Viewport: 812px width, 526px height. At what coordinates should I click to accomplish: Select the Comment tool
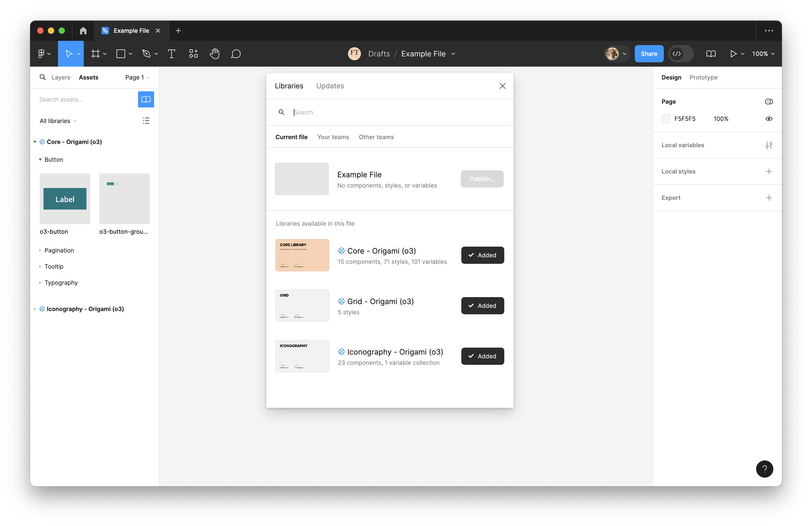[236, 53]
